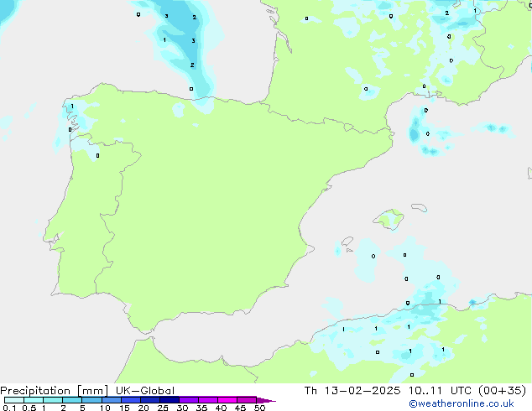
Task: Pick the legend swatch between 1 and 2
Action: [53, 400]
